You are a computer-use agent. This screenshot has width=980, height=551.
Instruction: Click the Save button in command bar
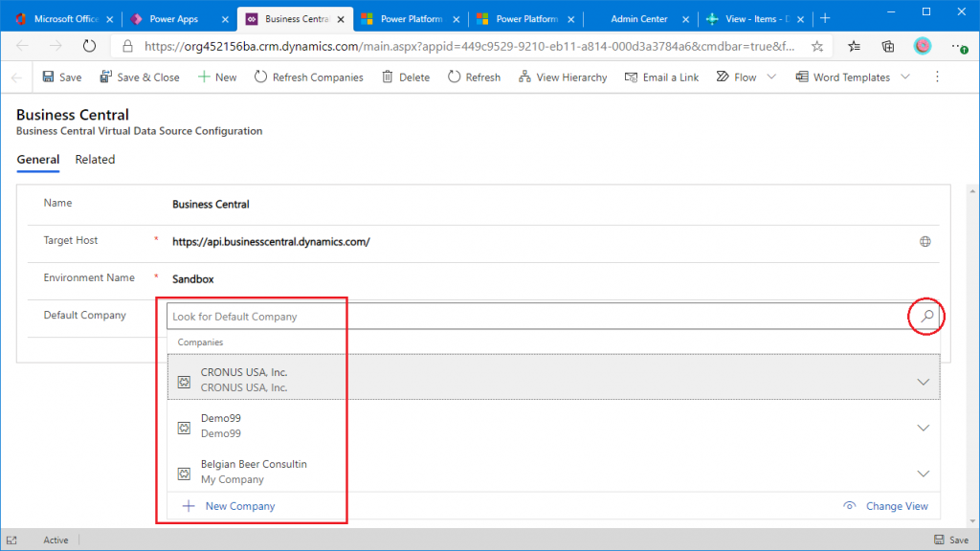click(x=62, y=77)
